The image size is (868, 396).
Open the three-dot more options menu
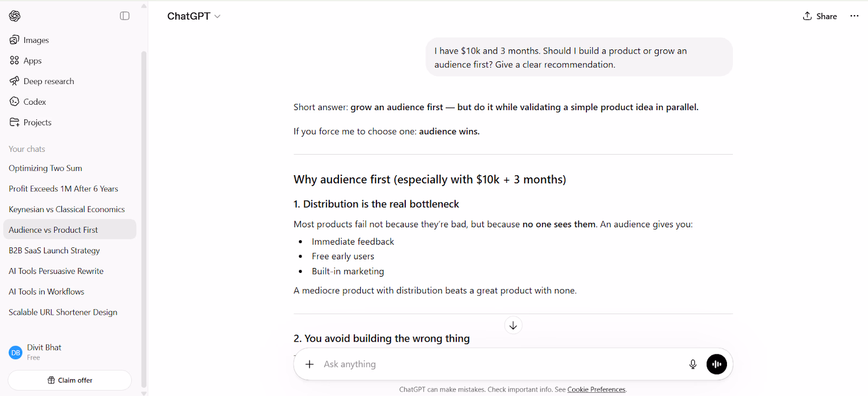[x=854, y=16]
